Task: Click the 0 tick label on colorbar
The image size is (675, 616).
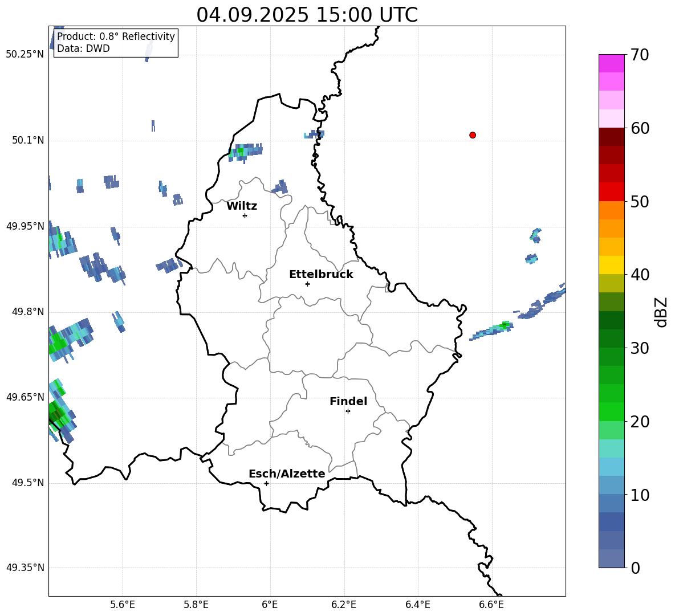Action: click(x=635, y=568)
